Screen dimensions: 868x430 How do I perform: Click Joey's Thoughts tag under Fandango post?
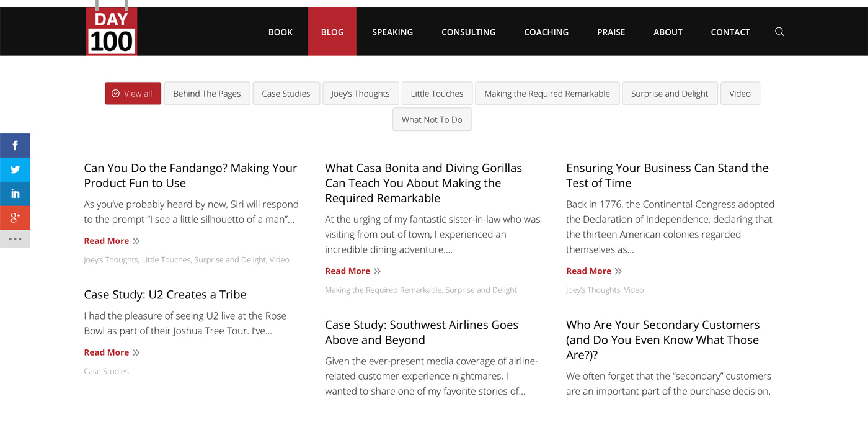tap(111, 260)
